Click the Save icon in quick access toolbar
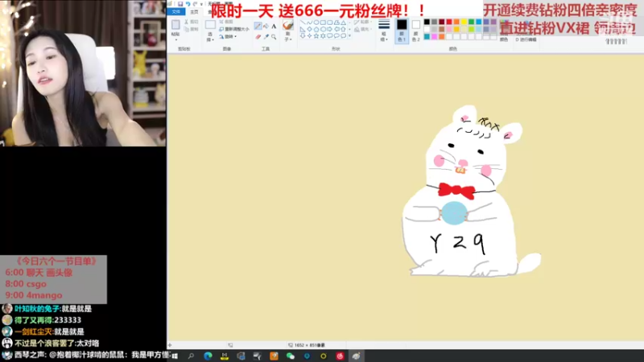Viewport: 644px width, 362px height. coord(180,4)
